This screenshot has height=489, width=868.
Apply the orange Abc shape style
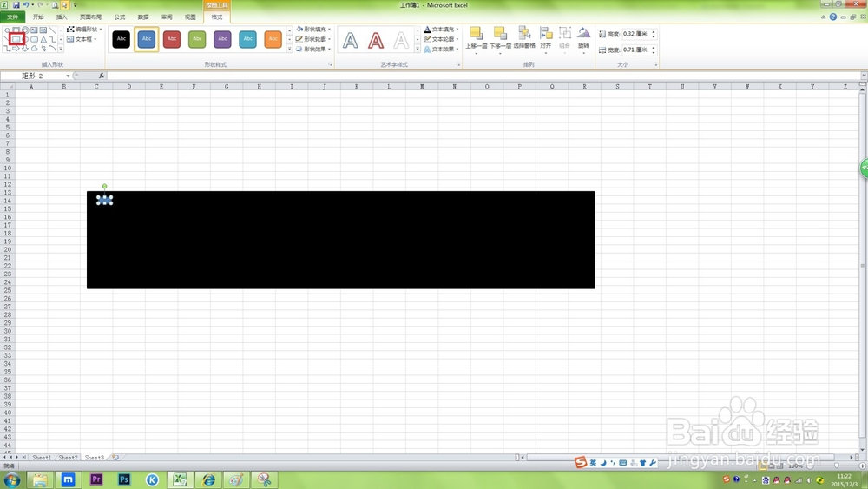(273, 39)
